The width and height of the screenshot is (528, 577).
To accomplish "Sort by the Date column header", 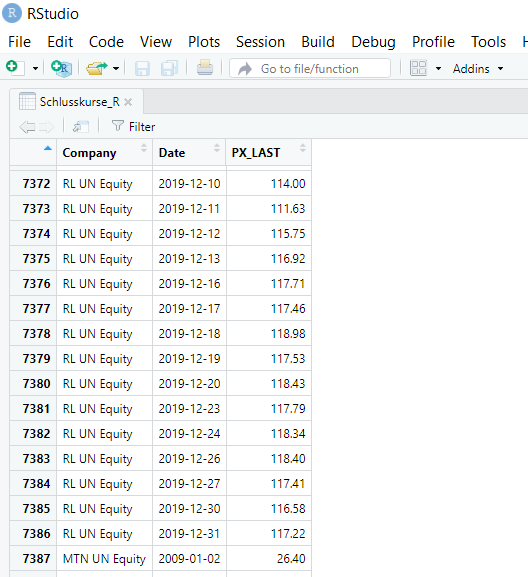I will pyautogui.click(x=189, y=152).
